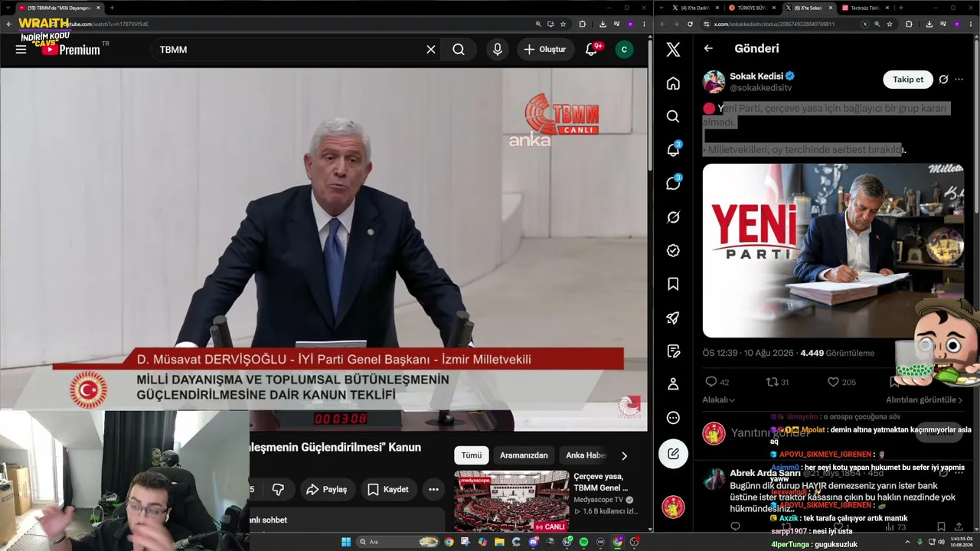Open X More options circle
This screenshot has width=980, height=551.
673,418
